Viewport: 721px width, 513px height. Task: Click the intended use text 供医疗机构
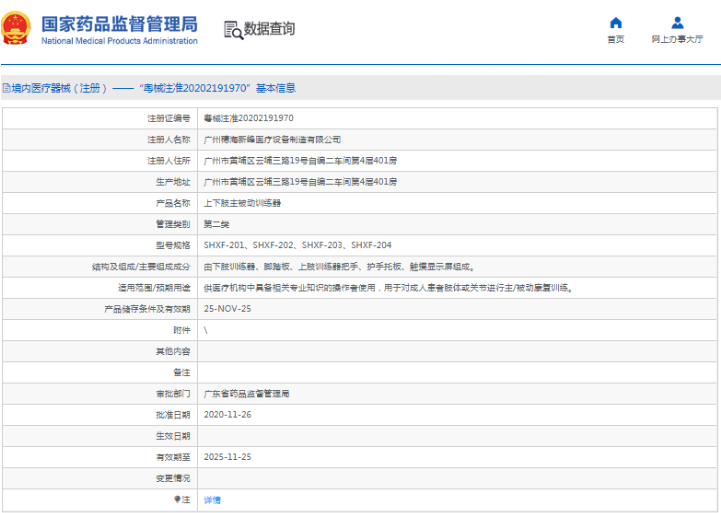tap(388, 288)
